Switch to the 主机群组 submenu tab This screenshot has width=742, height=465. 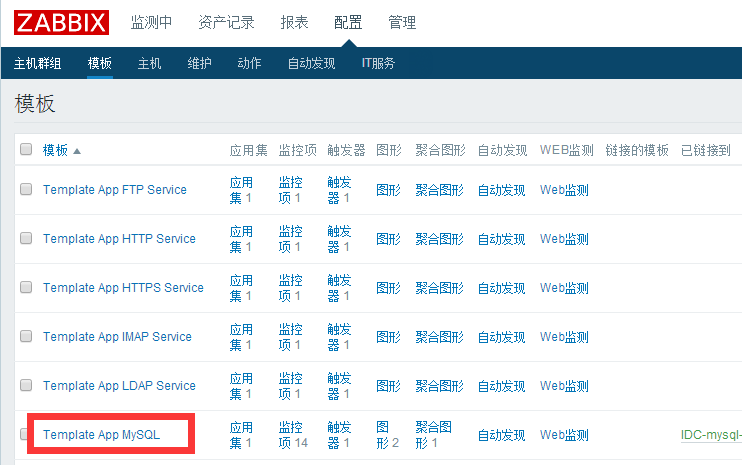(x=37, y=63)
